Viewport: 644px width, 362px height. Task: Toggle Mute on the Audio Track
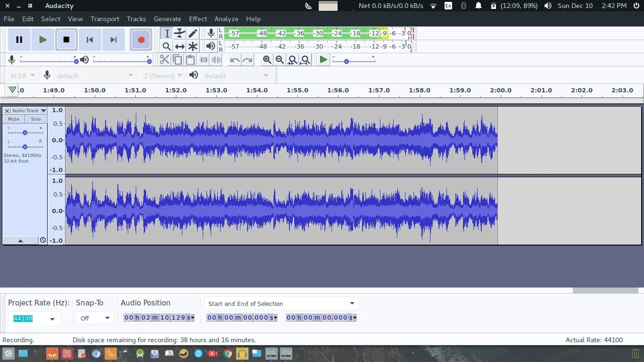click(14, 119)
